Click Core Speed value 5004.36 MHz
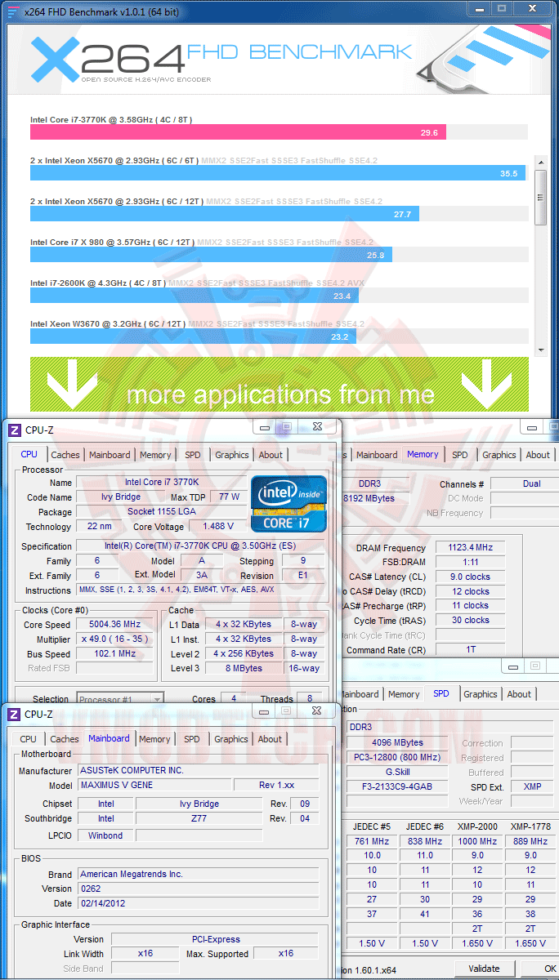Screen dimensions: 559x980 [x=114, y=625]
